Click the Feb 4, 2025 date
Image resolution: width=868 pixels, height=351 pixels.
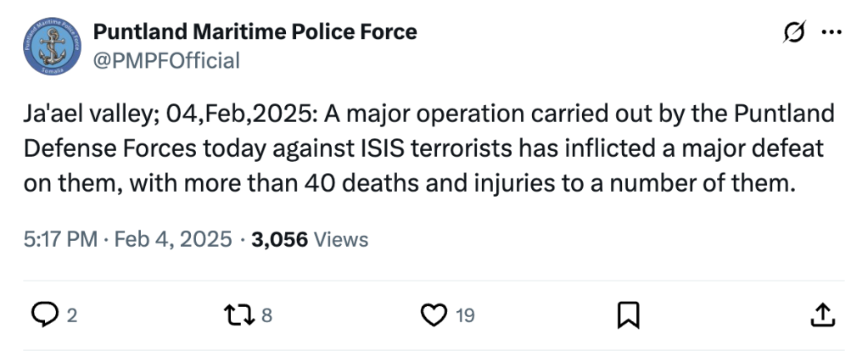tap(174, 239)
